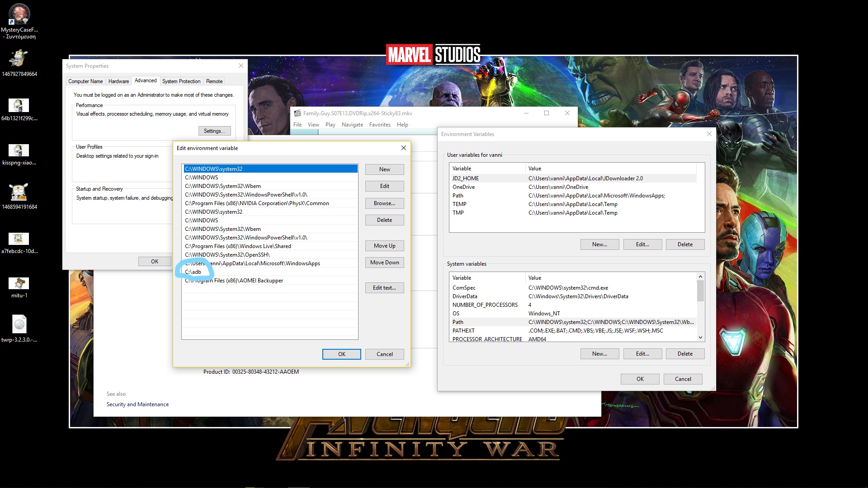Open Security and Maintenance link

tap(137, 404)
